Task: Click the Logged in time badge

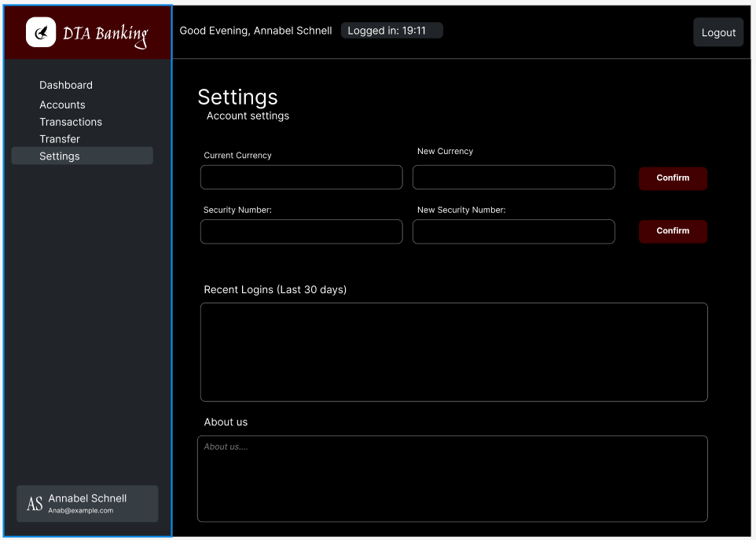Action: (x=391, y=31)
